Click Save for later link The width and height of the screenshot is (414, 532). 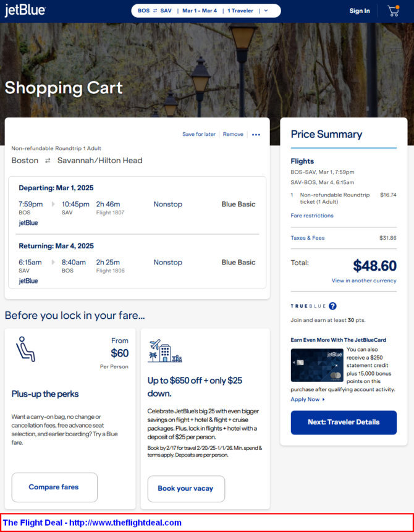[x=199, y=134]
